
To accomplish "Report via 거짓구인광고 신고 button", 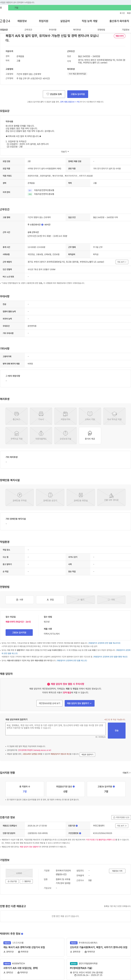I will [121, 817].
